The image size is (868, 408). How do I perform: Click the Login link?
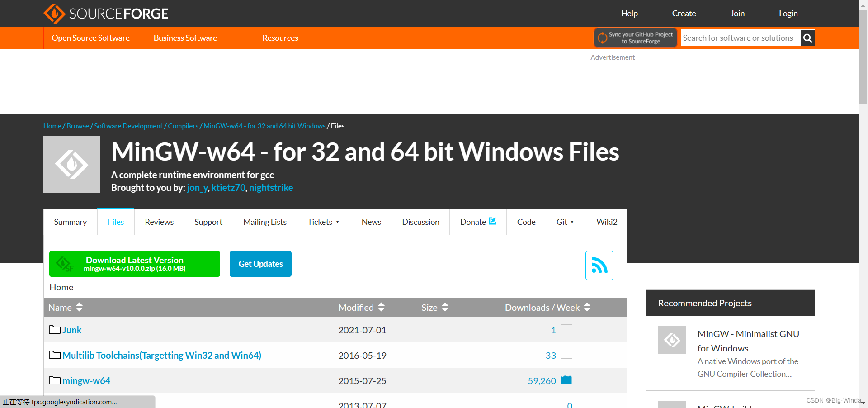pyautogui.click(x=788, y=14)
